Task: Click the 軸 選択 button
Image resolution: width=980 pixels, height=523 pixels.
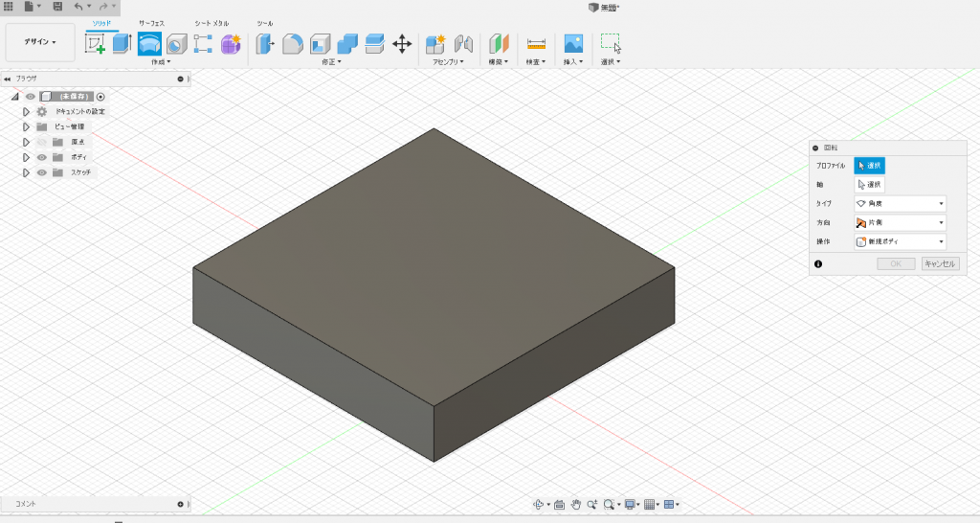Action: click(x=869, y=185)
